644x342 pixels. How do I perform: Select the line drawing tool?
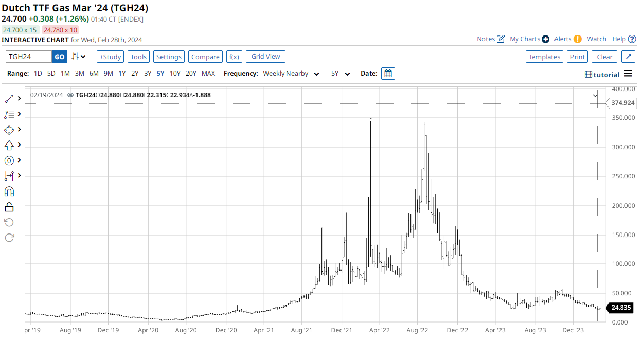coord(9,99)
